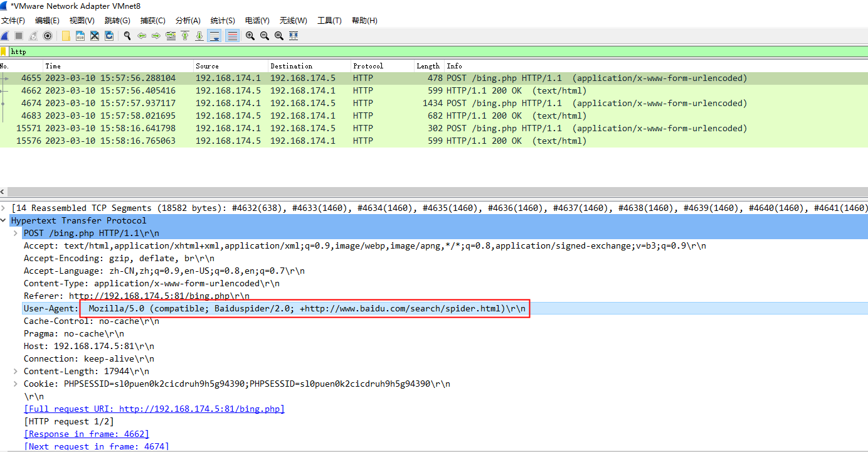Open the 跳转(G) menu
This screenshot has height=452, width=868.
point(117,21)
